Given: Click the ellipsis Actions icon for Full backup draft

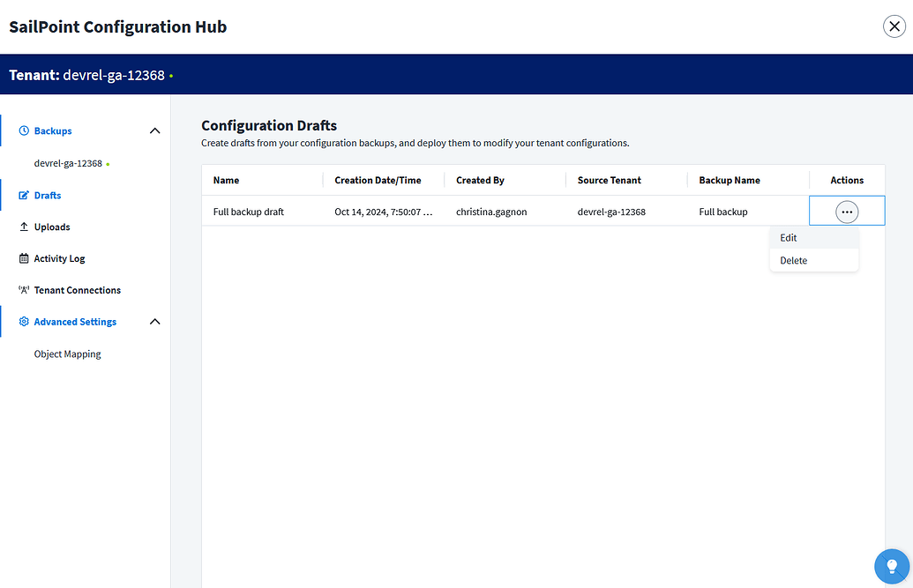Looking at the screenshot, I should pos(846,211).
